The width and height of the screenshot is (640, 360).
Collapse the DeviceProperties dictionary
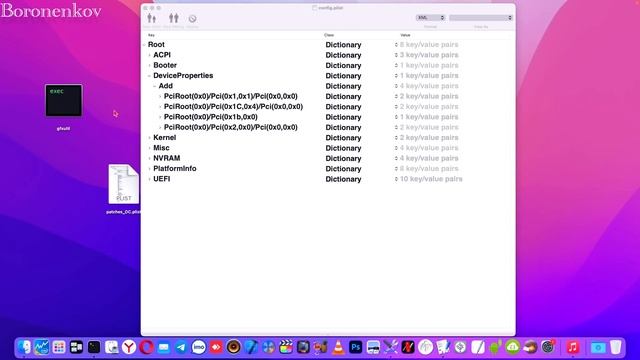pos(149,76)
